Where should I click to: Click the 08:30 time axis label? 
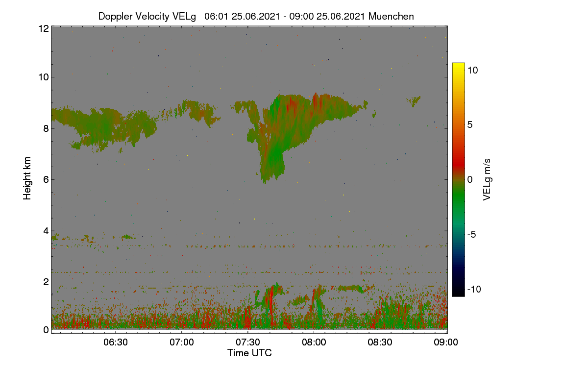coord(380,342)
